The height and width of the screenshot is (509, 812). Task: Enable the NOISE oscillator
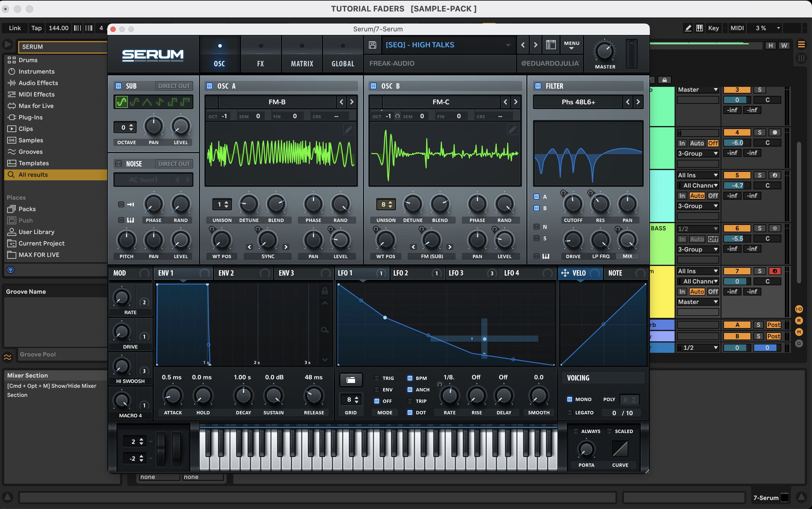(118, 164)
